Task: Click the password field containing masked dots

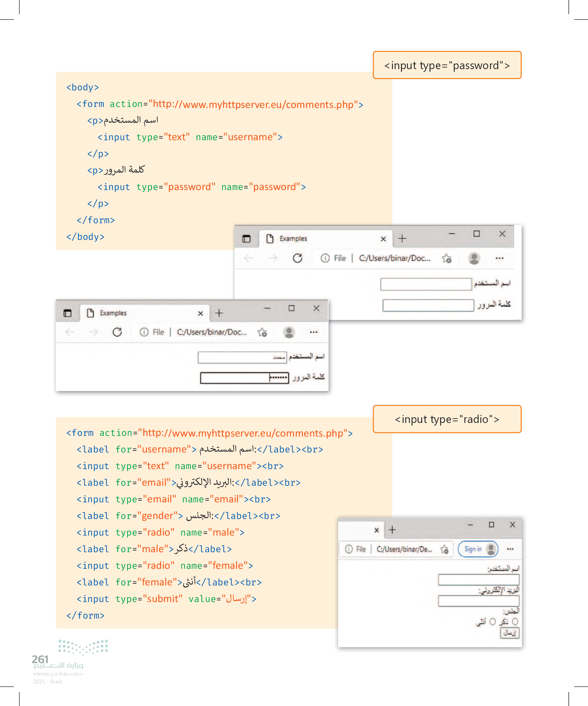Action: tap(244, 378)
